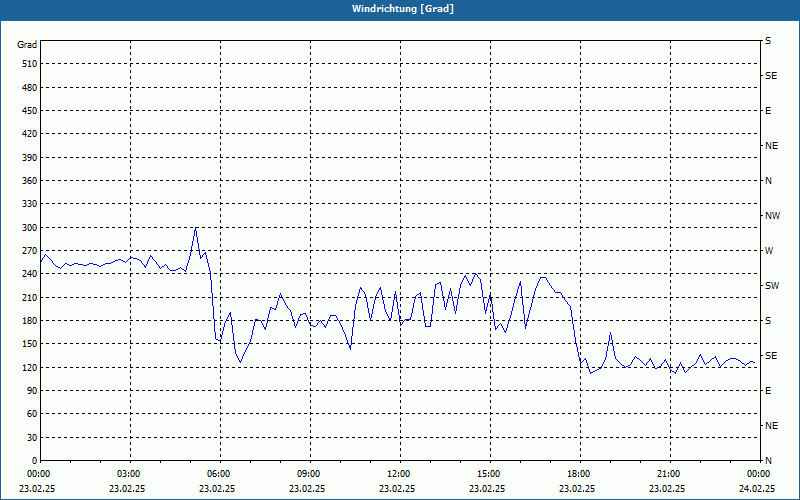This screenshot has height=500, width=800.
Task: Click the 24.02.25 date label
Action: [757, 489]
